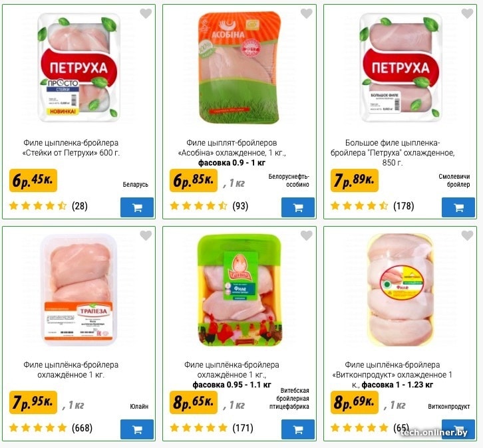
Task: Open star rating with 178 reviews
Action: (372, 205)
